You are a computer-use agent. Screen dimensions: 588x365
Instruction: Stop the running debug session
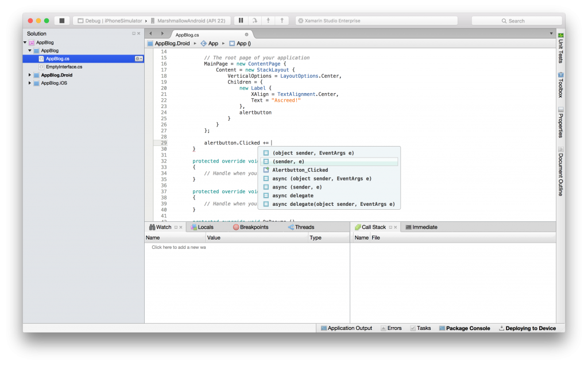(x=62, y=21)
